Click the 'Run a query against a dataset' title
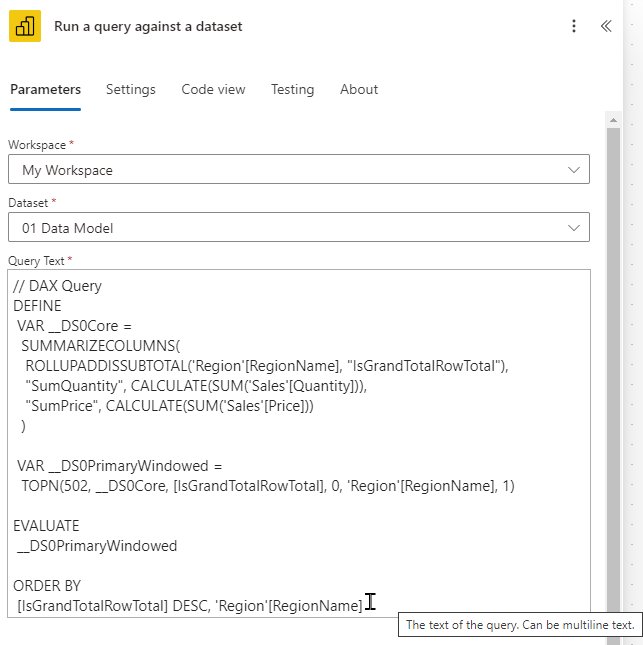643x645 pixels. pyautogui.click(x=148, y=26)
